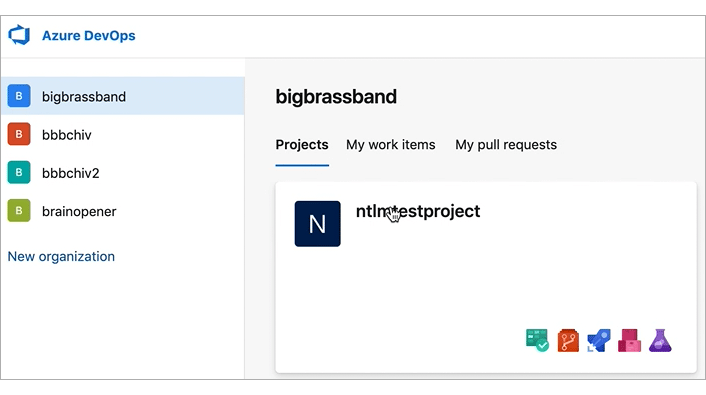Click the Azure DevOps logo icon

[x=19, y=35]
